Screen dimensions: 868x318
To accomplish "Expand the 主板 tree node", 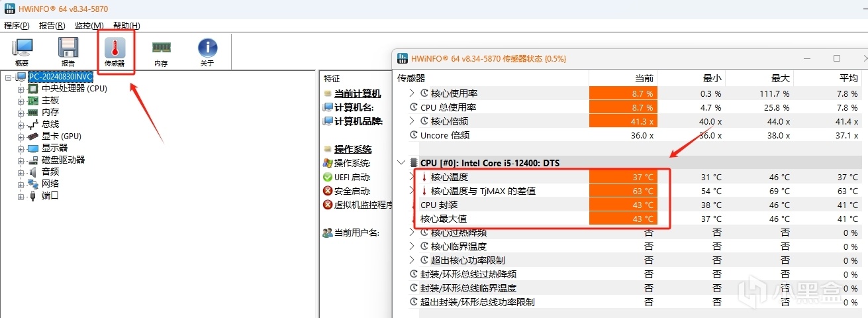I will [x=21, y=100].
